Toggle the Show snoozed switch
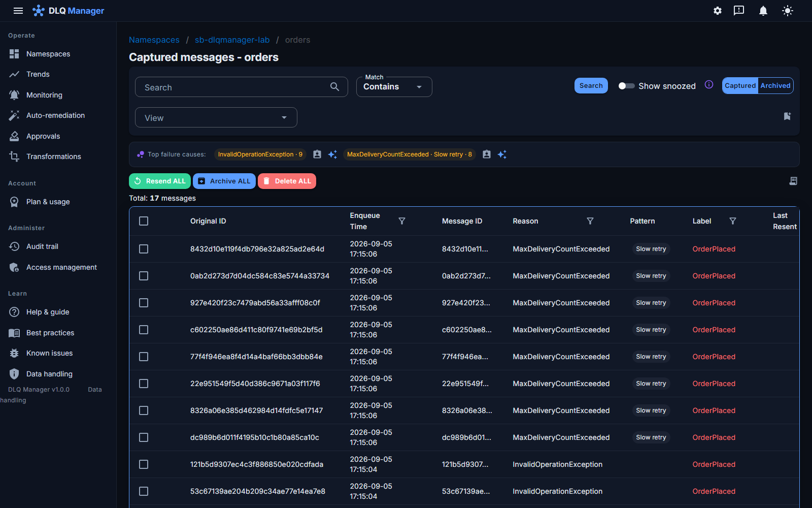The width and height of the screenshot is (812, 508). coord(626,86)
